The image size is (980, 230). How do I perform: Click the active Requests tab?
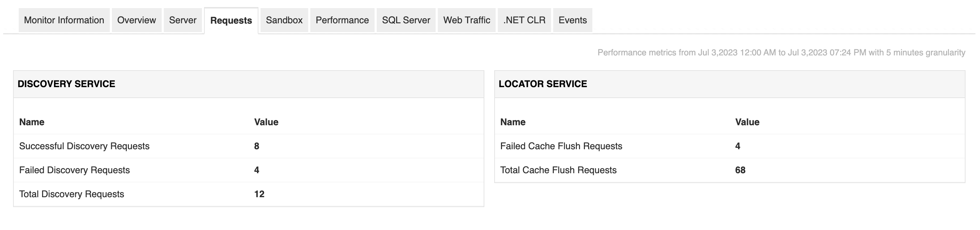[x=231, y=20]
